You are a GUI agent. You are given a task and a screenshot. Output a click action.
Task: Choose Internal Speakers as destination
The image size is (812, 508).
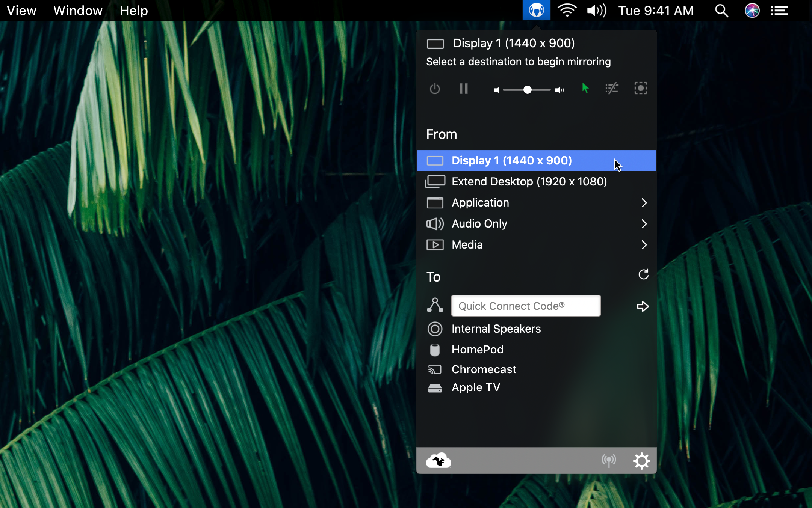(x=496, y=329)
